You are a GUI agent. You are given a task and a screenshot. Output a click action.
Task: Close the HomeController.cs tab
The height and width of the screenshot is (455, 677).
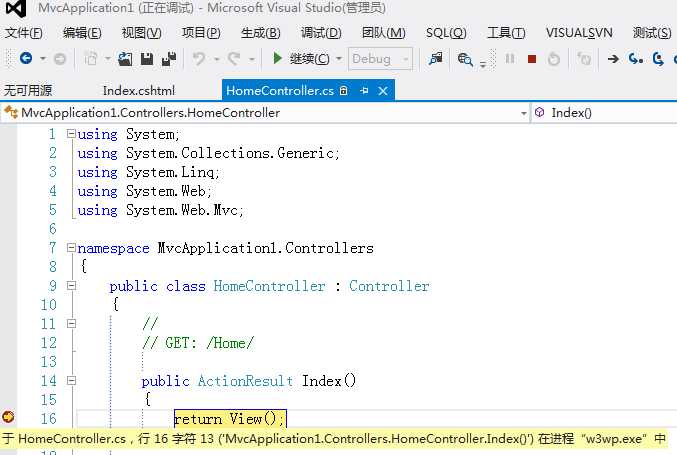(x=383, y=91)
